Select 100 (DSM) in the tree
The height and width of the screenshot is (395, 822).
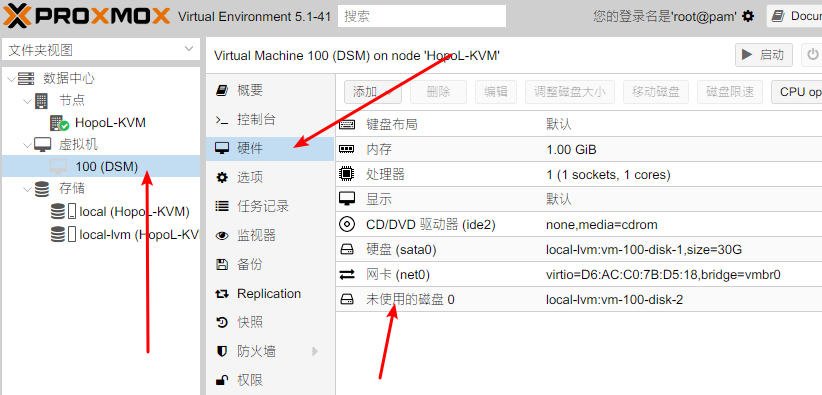(101, 167)
